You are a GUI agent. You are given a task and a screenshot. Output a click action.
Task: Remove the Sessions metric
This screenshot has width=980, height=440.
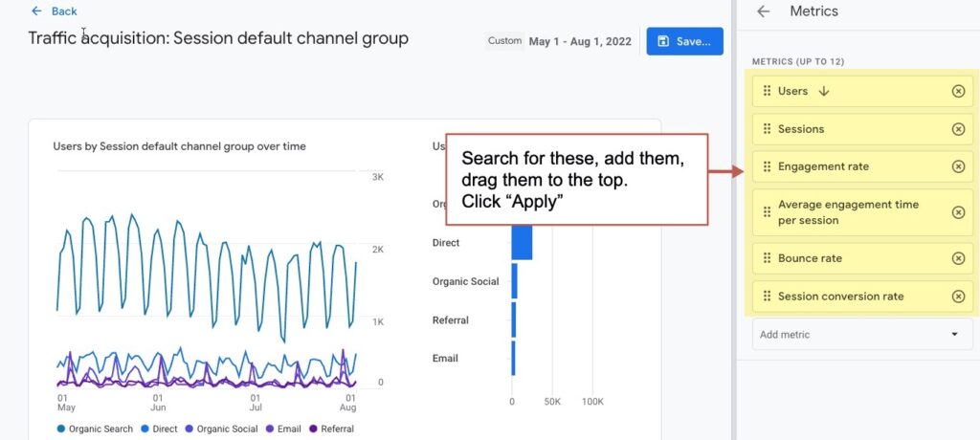tap(958, 129)
